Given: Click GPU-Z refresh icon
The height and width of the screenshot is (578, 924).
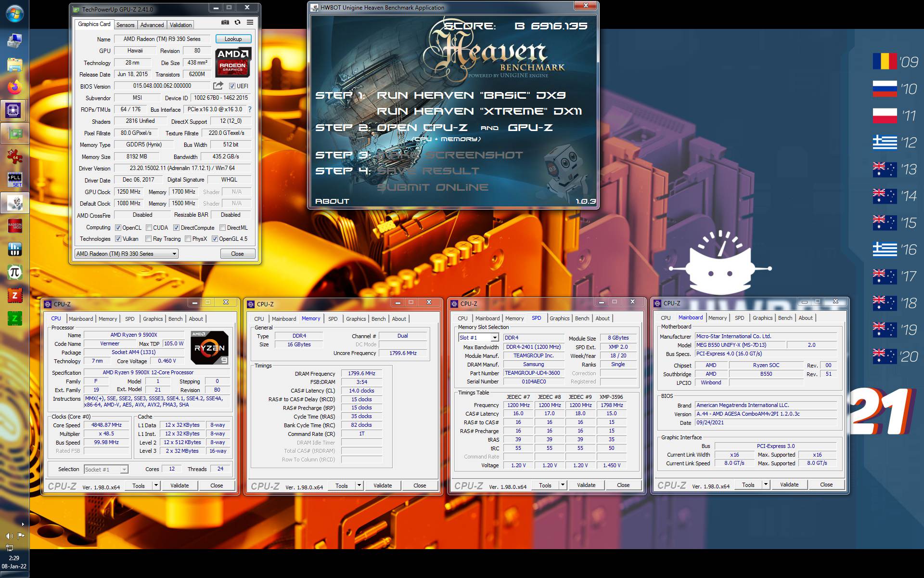Looking at the screenshot, I should pyautogui.click(x=237, y=22).
